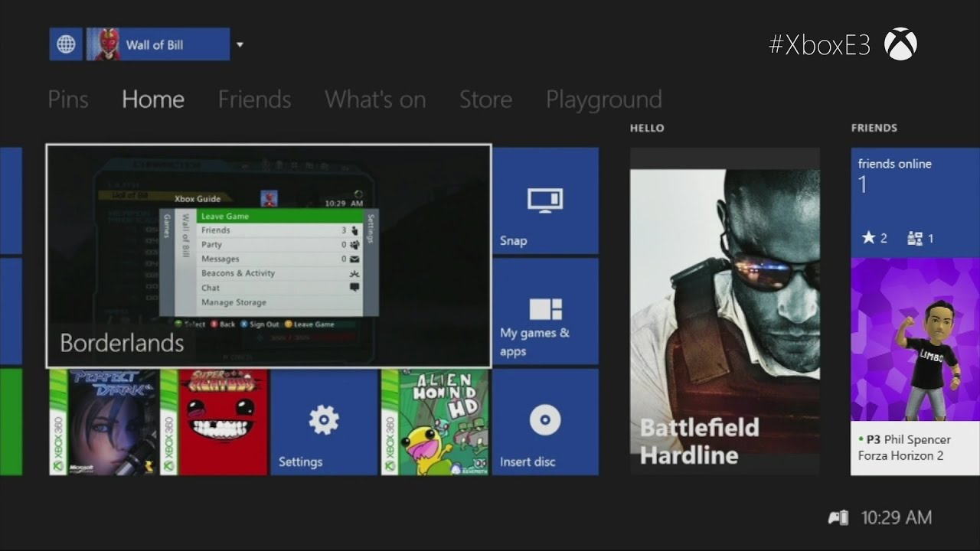Screen dimensions: 980x551
Task: Select the Home tab
Action: point(153,99)
